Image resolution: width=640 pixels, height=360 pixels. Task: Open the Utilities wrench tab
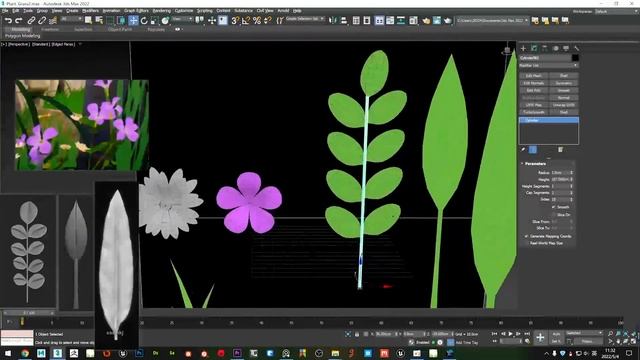[x=577, y=48]
